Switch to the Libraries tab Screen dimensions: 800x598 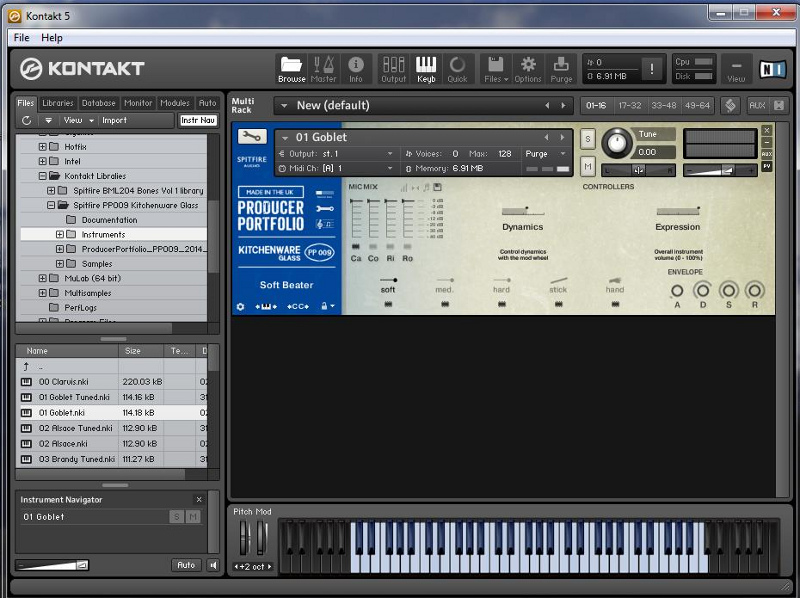coord(58,103)
